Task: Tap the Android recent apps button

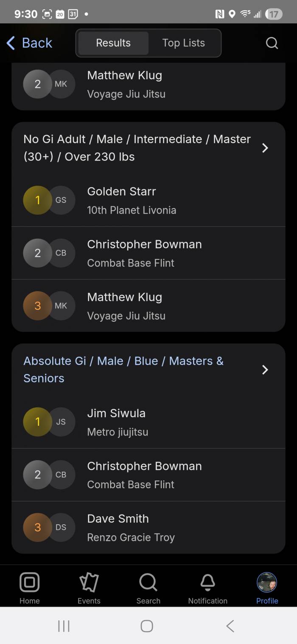Action: (x=64, y=626)
